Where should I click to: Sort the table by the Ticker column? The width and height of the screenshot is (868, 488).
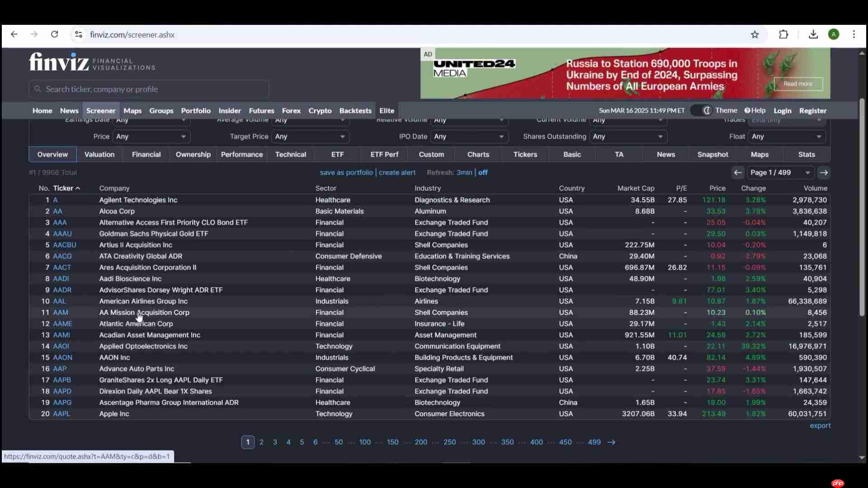(66, 188)
